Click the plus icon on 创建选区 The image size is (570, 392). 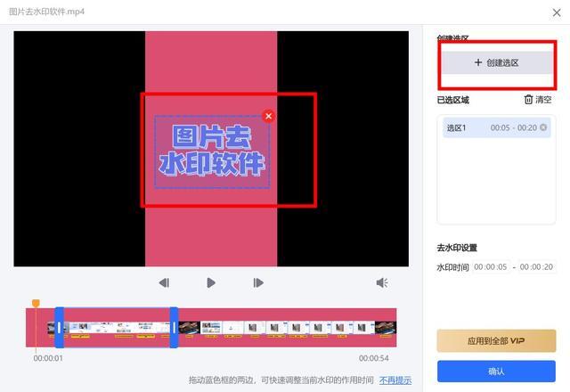(x=478, y=62)
